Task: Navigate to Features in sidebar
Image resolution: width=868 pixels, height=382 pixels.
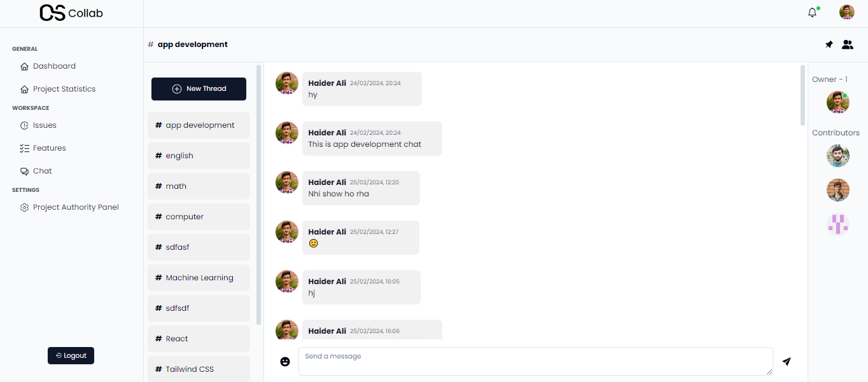Action: [x=49, y=148]
